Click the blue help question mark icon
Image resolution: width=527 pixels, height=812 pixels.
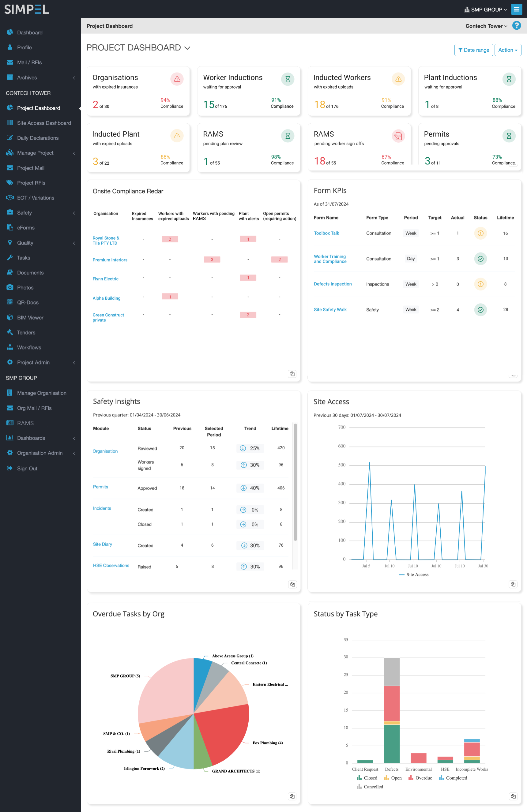click(516, 26)
